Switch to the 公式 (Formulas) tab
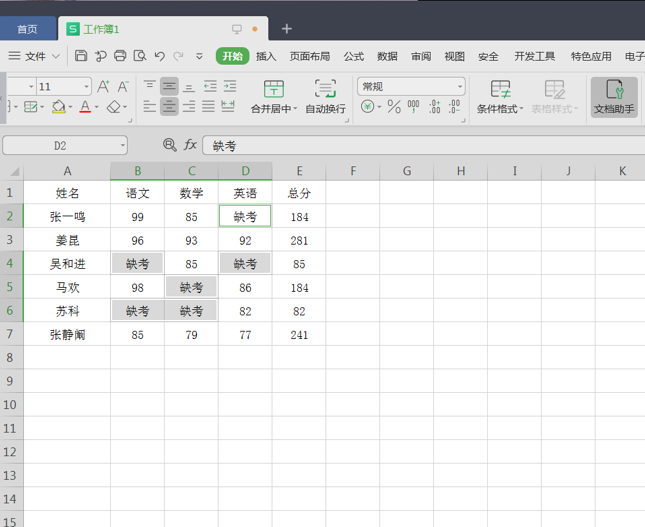 point(354,56)
